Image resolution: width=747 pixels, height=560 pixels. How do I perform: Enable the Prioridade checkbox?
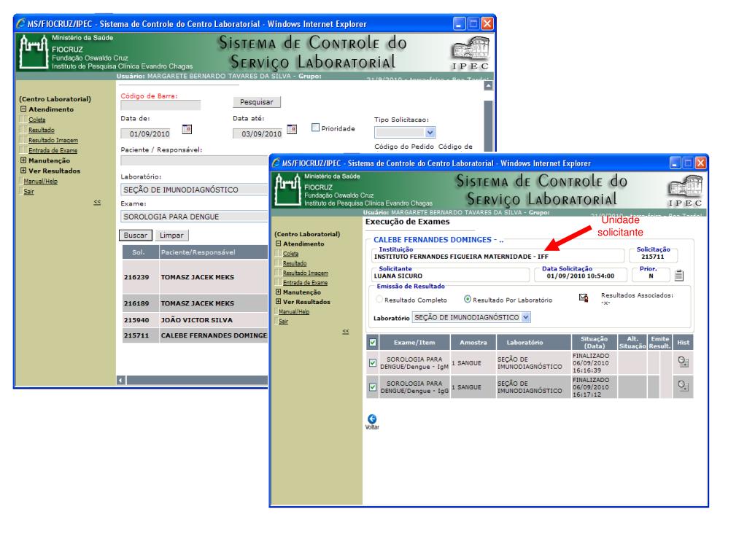point(316,128)
